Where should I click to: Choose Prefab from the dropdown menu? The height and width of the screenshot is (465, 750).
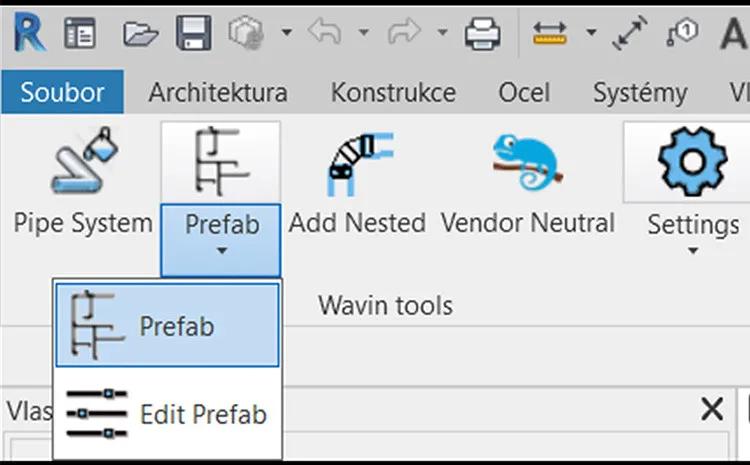click(167, 326)
